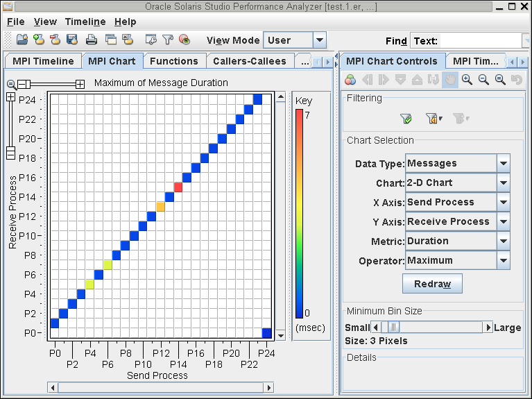Image resolution: width=532 pixels, height=399 pixels.
Task: Click the Add Experiment flask icon
Action: coord(39,40)
